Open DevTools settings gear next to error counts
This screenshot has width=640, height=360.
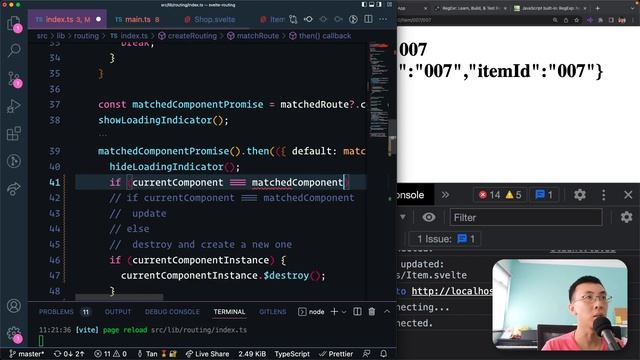coord(580,195)
